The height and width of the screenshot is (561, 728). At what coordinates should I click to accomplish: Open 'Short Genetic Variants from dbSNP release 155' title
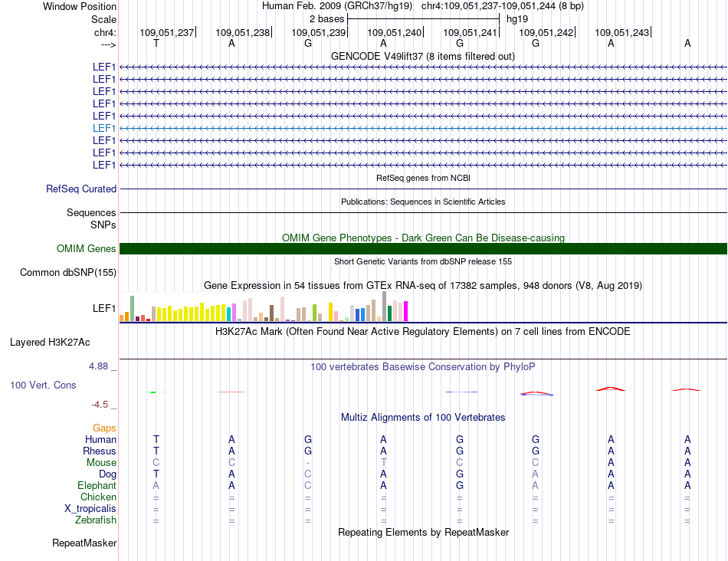click(x=423, y=261)
